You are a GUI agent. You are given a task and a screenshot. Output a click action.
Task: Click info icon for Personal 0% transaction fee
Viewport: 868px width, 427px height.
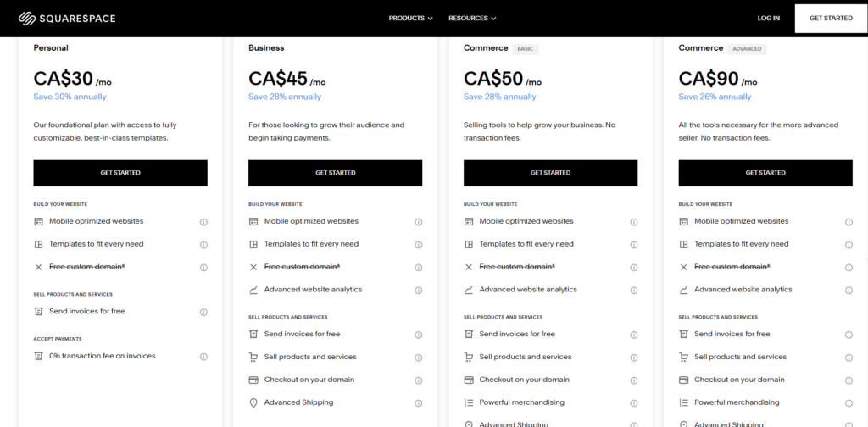click(x=203, y=357)
